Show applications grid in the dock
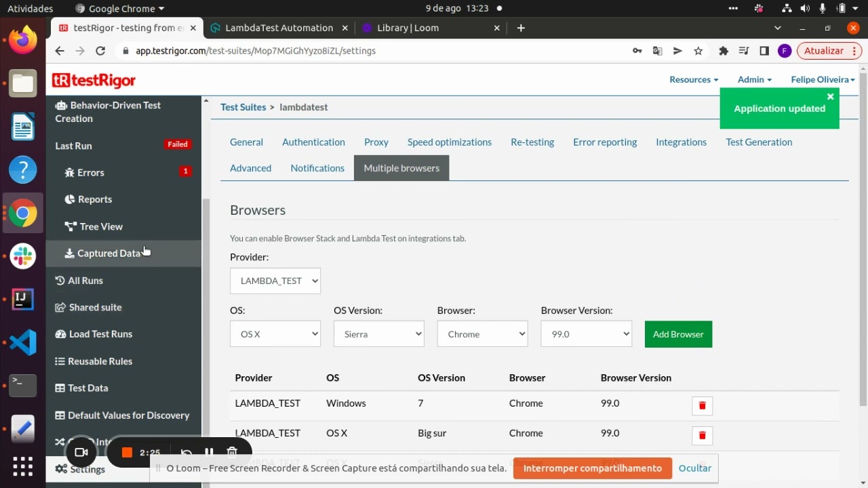 [x=22, y=466]
